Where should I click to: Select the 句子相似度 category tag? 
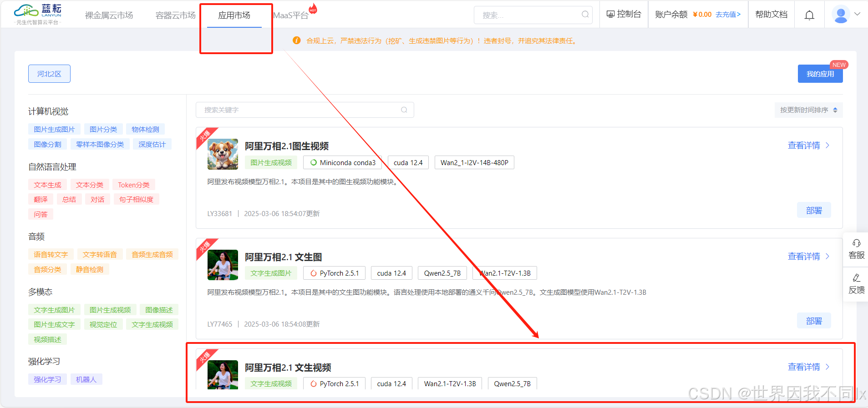click(136, 199)
